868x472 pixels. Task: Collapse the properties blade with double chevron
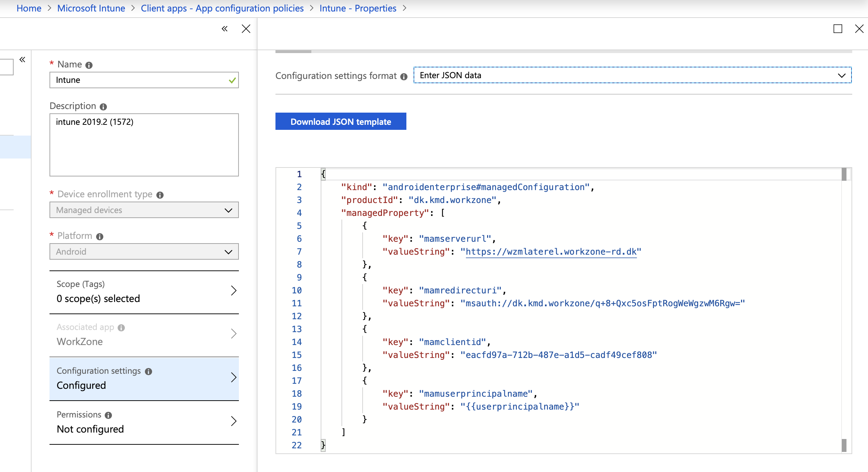(x=225, y=29)
